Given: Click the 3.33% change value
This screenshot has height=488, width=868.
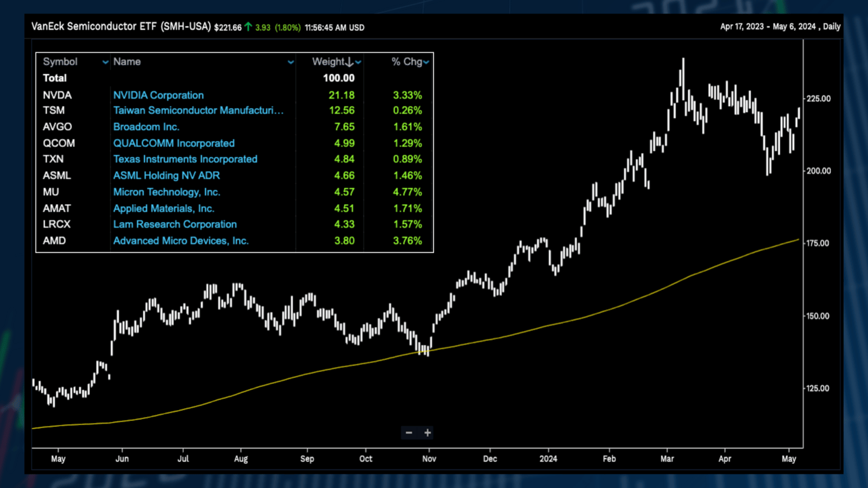Looking at the screenshot, I should pos(407,95).
